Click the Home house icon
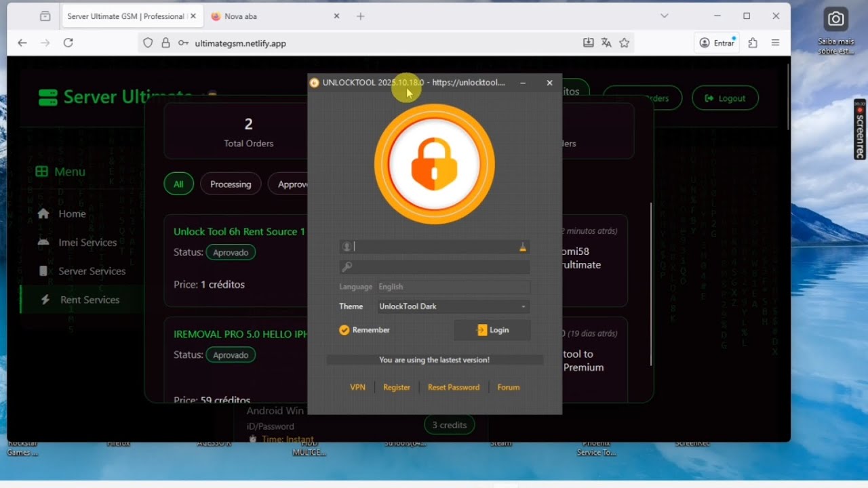Screen dimensions: 868x488 43,213
